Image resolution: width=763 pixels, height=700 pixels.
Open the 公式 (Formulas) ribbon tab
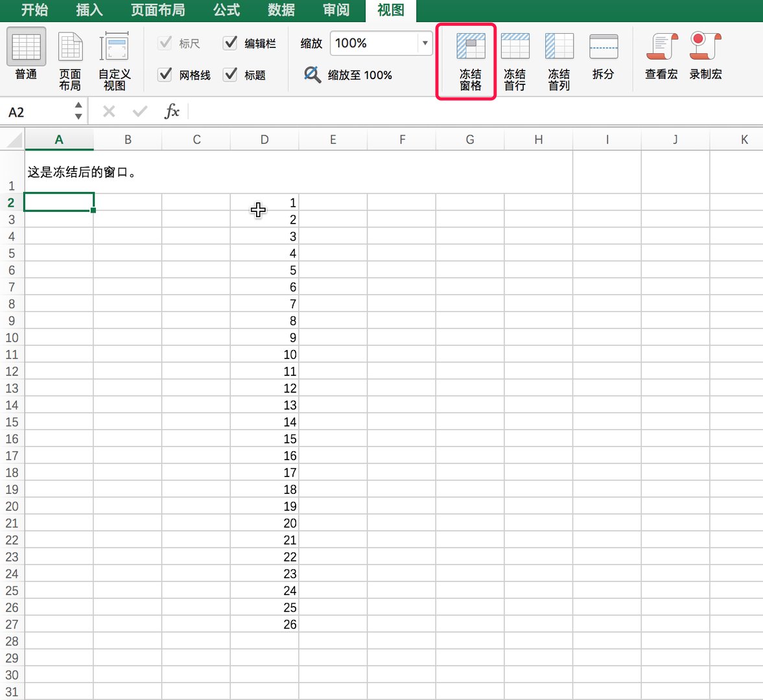tap(226, 10)
